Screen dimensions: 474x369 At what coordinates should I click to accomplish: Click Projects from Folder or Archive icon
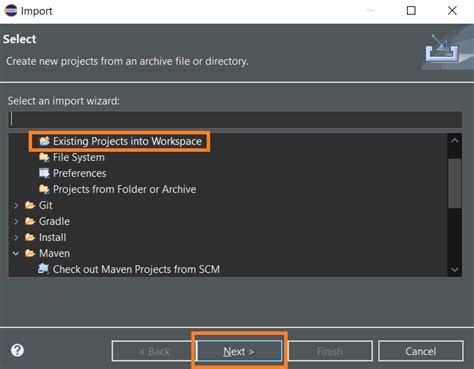pos(44,189)
